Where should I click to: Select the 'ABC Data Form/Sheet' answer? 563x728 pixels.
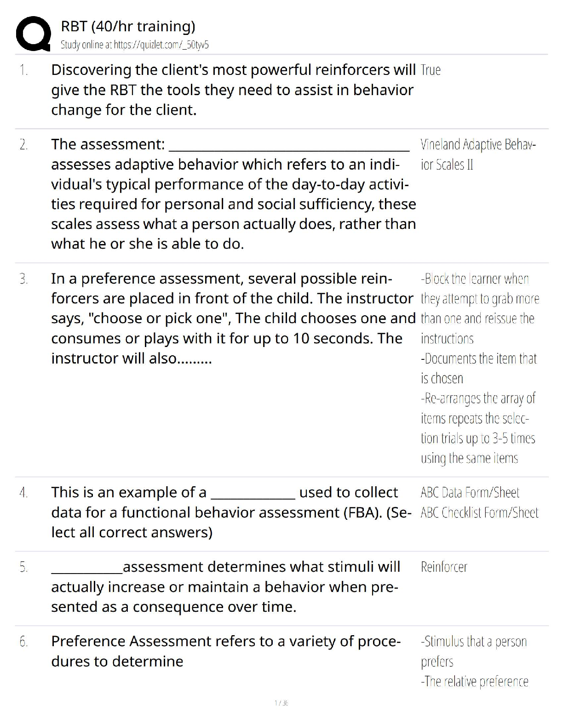pos(470,493)
